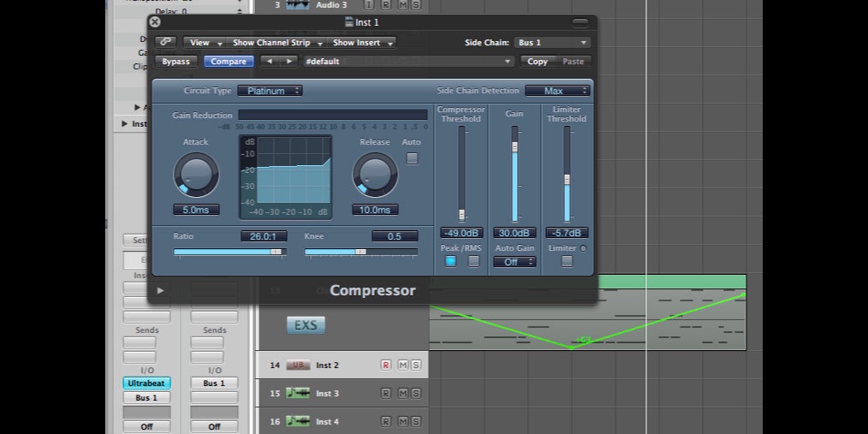
Task: Expand compressor extended parameters triangle
Action: coord(160,291)
